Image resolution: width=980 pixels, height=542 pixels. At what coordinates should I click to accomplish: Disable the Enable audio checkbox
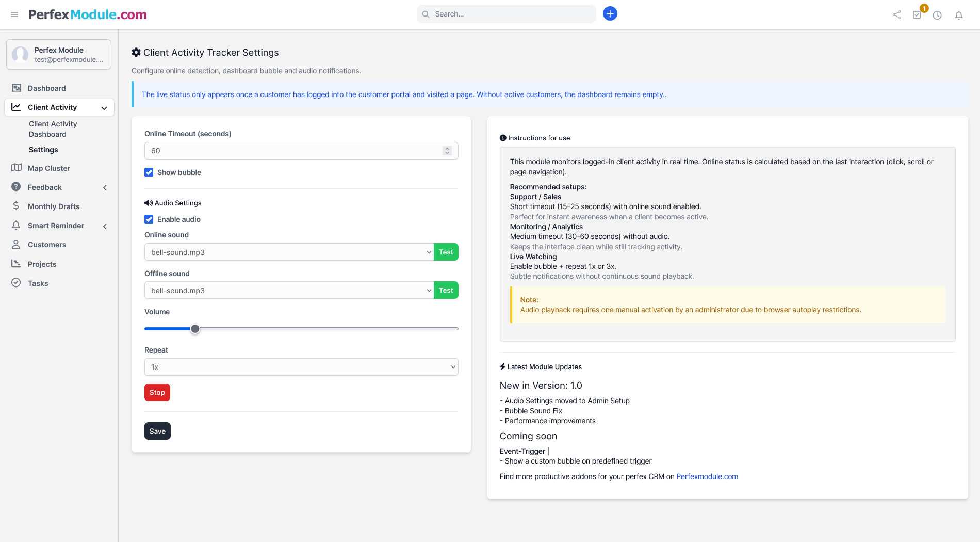tap(149, 219)
